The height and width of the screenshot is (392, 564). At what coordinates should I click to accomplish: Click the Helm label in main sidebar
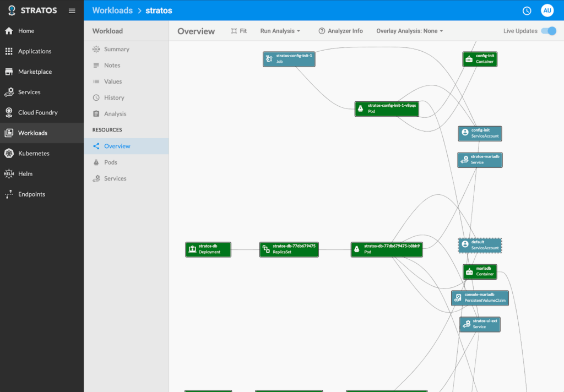click(25, 174)
